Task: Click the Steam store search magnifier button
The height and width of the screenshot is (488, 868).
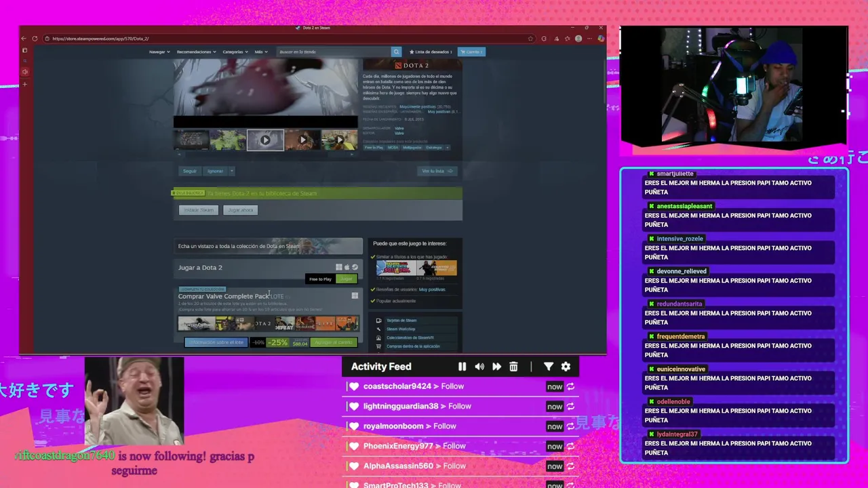Action: click(396, 52)
